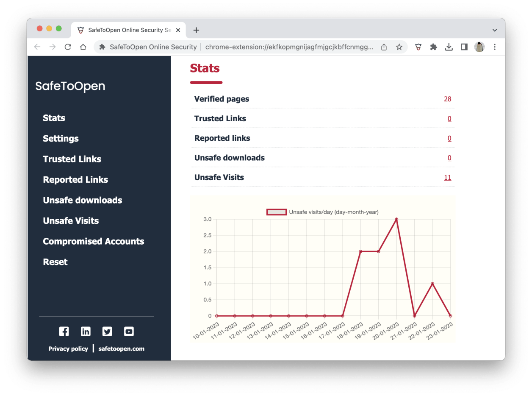Close the SafeToOpen Online Security tab
Image resolution: width=532 pixels, height=396 pixels.
click(178, 30)
